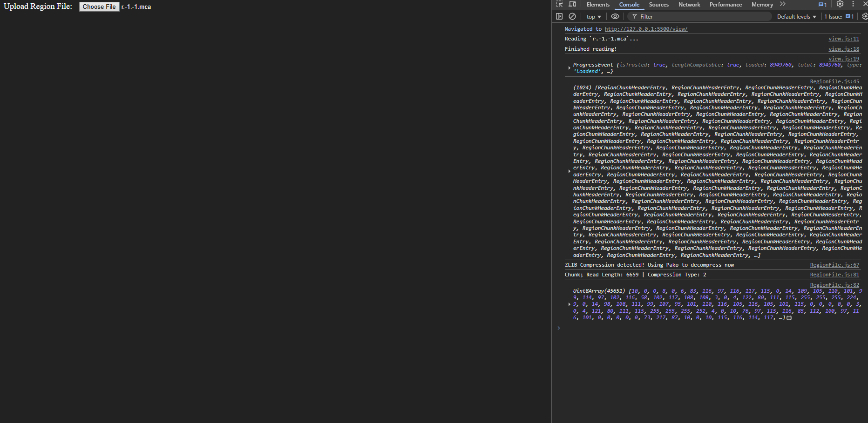Show more DevTools tabs via the chevron
The height and width of the screenshot is (423, 868).
[783, 4]
